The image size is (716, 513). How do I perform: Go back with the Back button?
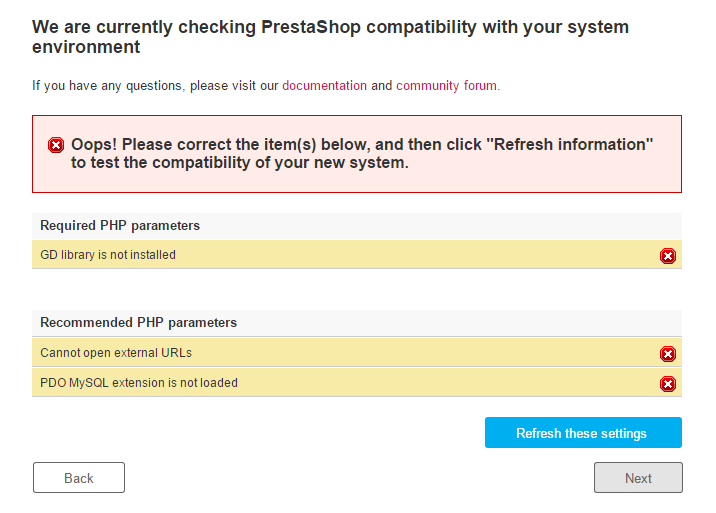[x=79, y=478]
